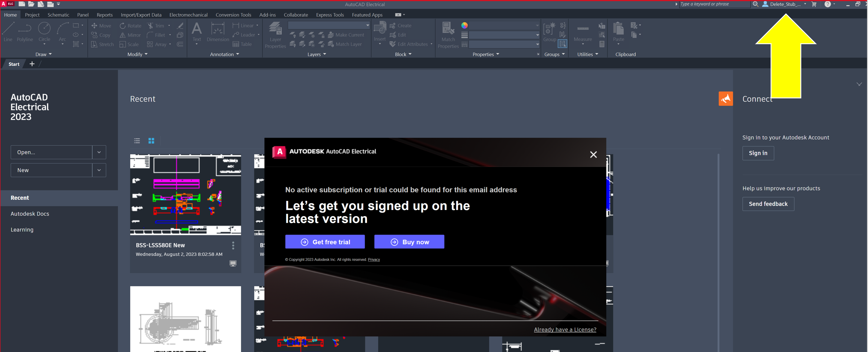The image size is (868, 352).
Task: Click the Text annotation tool
Action: (x=196, y=29)
